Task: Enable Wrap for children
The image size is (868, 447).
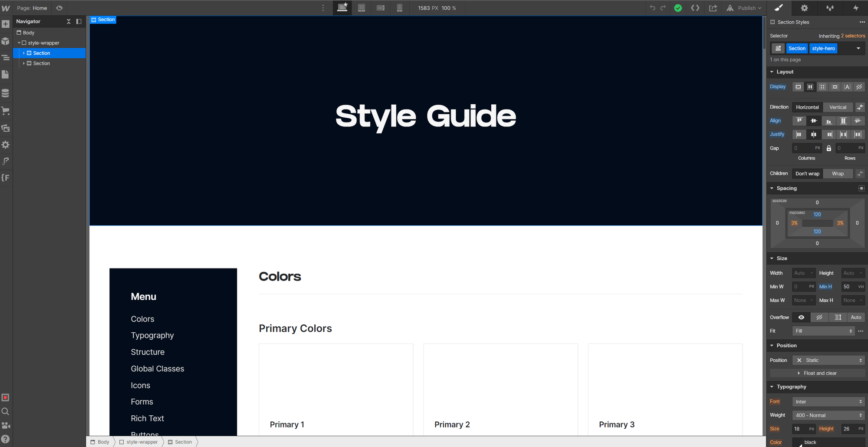Action: 838,173
